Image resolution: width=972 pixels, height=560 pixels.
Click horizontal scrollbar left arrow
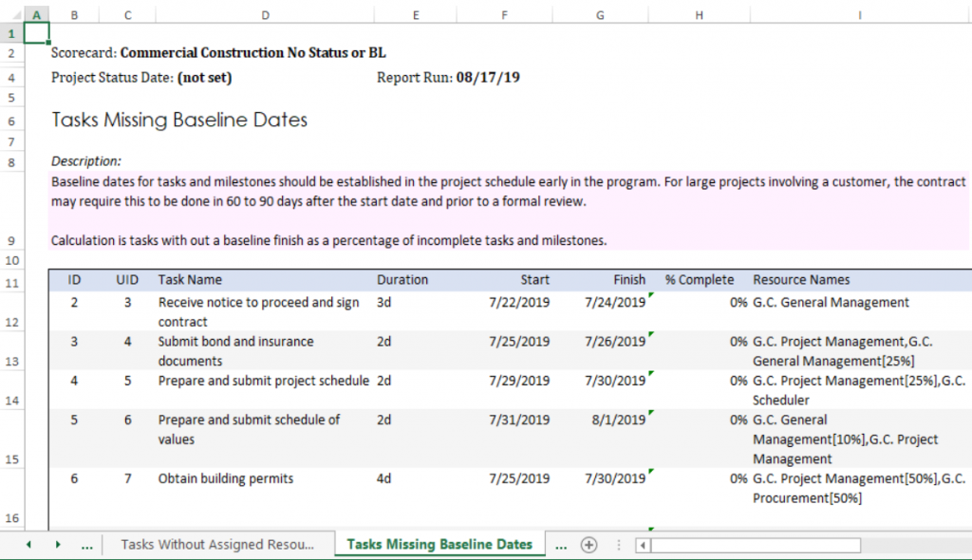tap(643, 545)
